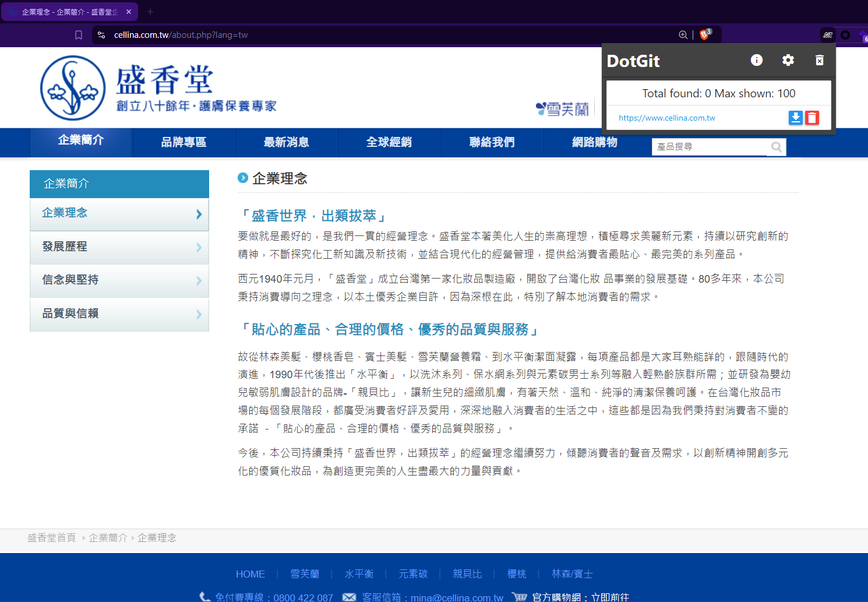
Task: Click the DotGit popup title
Action: tap(633, 61)
